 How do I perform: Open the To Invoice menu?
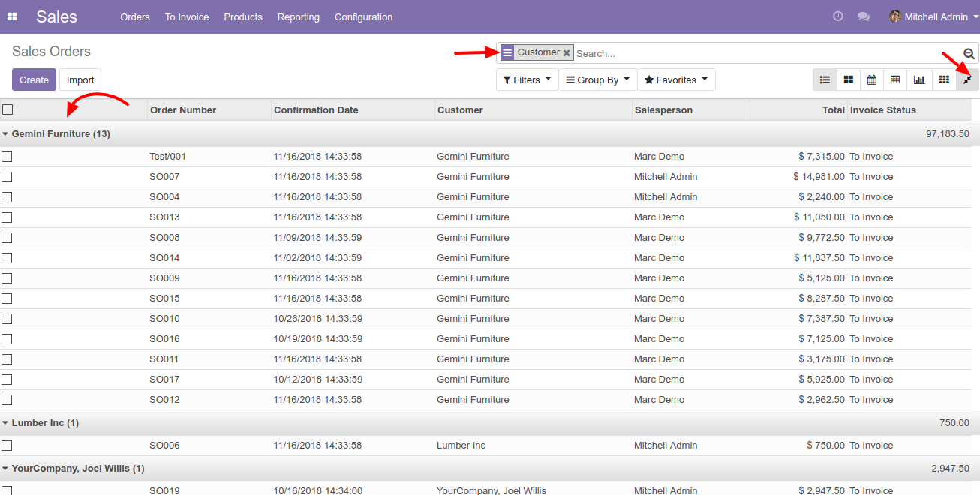(187, 16)
